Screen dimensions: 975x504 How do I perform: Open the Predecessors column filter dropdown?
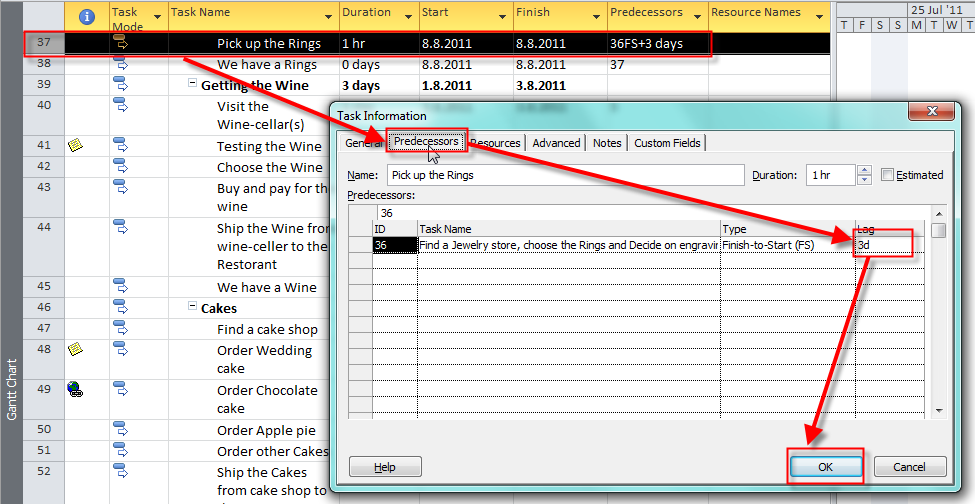(697, 18)
